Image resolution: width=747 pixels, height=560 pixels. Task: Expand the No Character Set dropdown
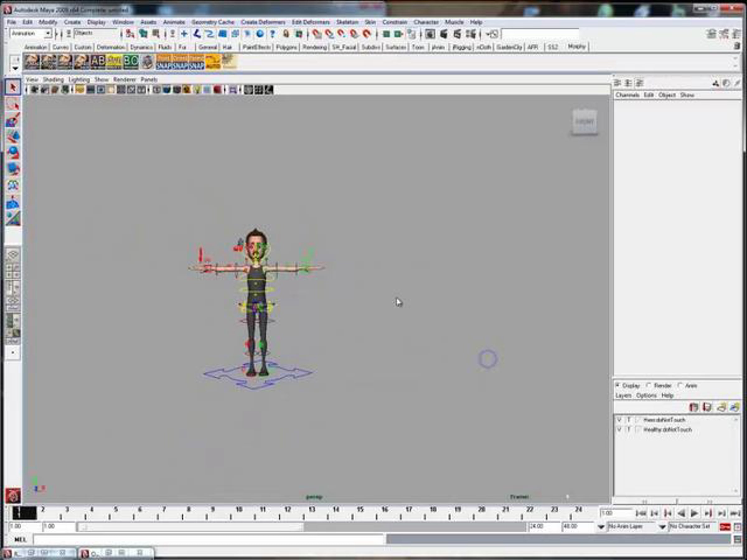pos(663,527)
